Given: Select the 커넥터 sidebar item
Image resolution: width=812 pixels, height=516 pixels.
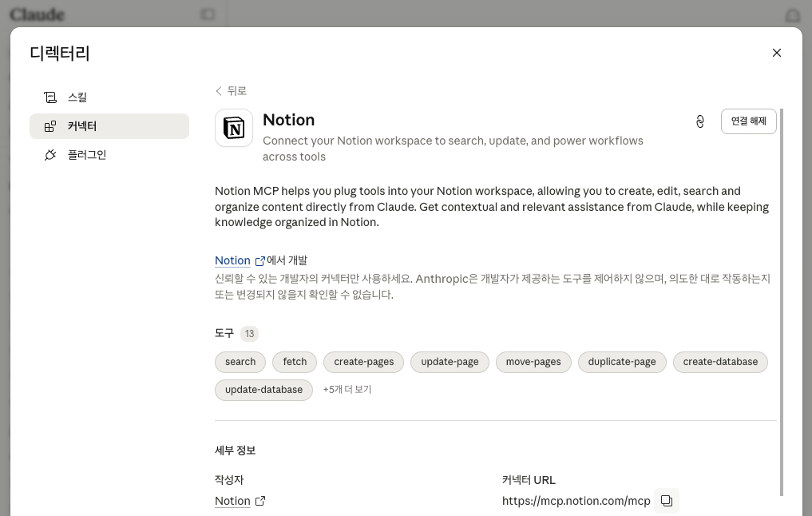Looking at the screenshot, I should coord(109,126).
